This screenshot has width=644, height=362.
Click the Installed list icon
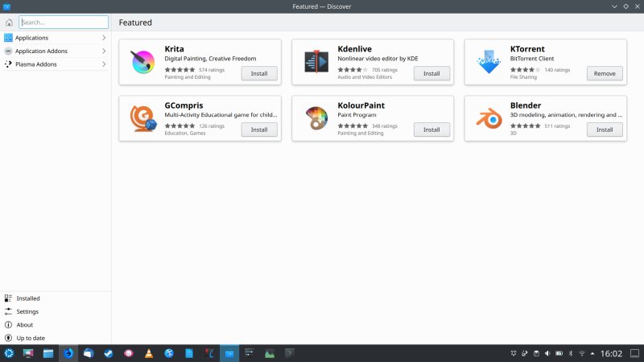[x=8, y=298]
